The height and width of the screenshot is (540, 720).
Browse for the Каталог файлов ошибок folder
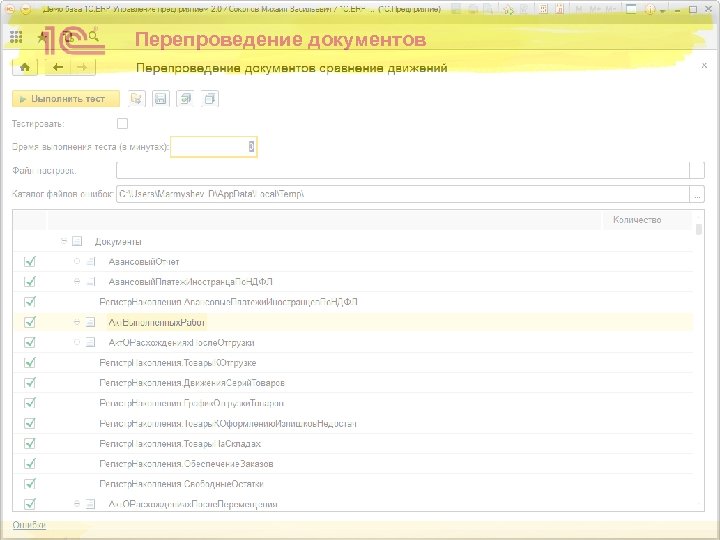[697, 194]
